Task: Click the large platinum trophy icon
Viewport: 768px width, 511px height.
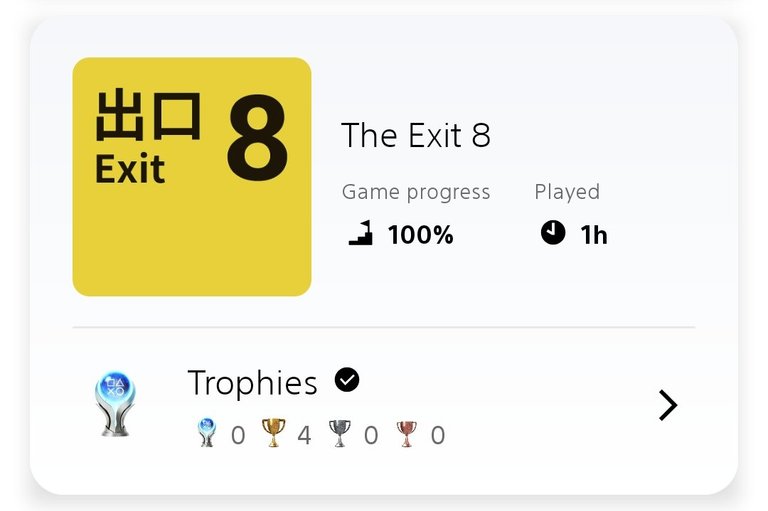Action: 116,404
